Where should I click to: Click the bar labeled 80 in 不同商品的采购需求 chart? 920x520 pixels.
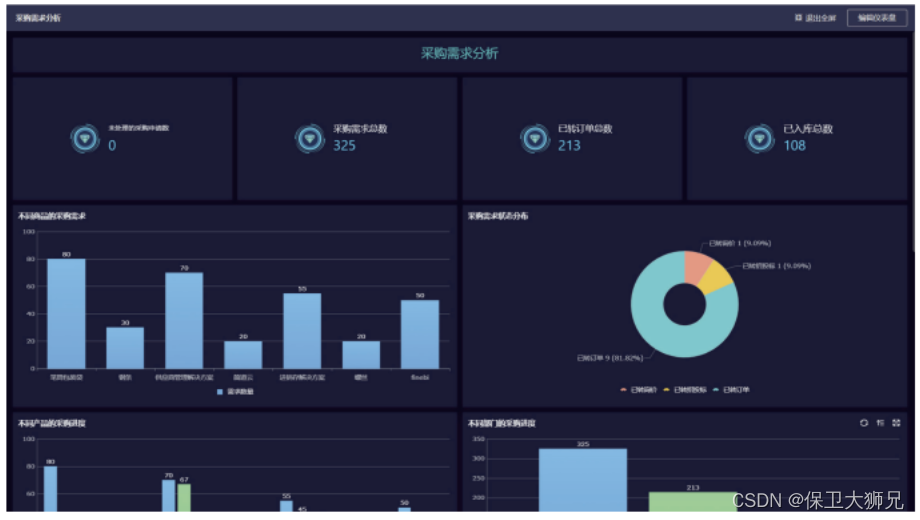66,313
